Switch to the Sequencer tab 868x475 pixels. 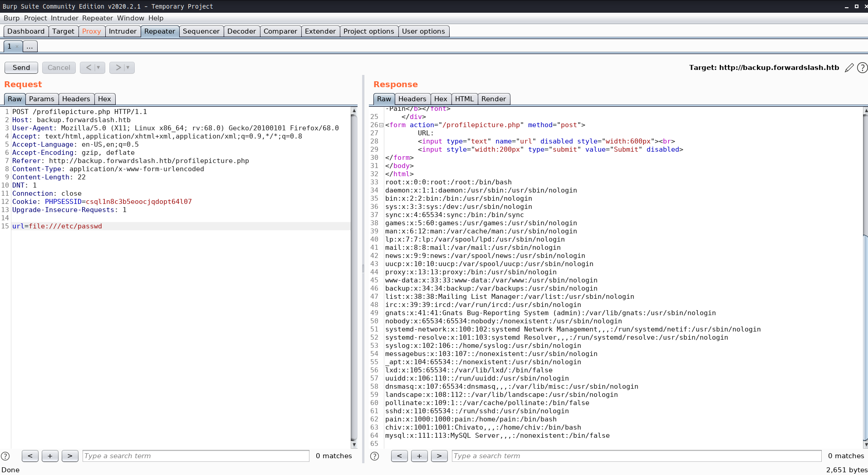click(201, 31)
